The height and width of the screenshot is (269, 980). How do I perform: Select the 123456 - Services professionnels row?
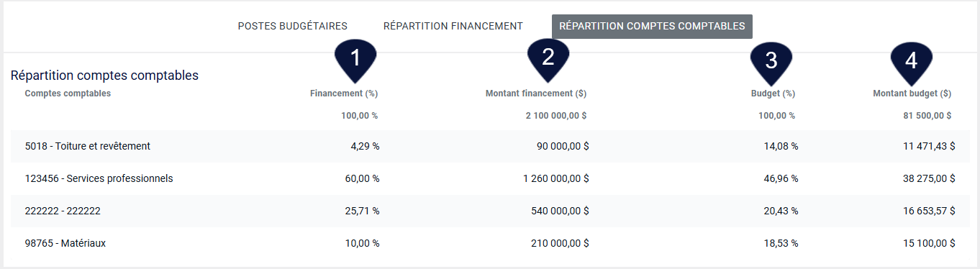pyautogui.click(x=490, y=178)
